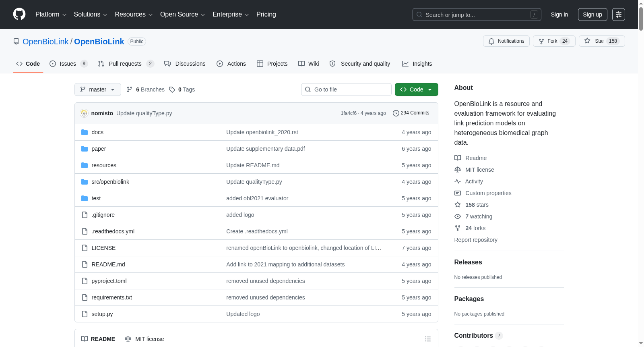Open the 294 Commits link
644x347 pixels.
click(411, 113)
